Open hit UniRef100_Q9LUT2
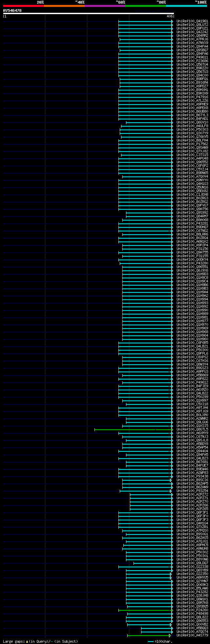210x644 pixels. pyautogui.click(x=192, y=25)
